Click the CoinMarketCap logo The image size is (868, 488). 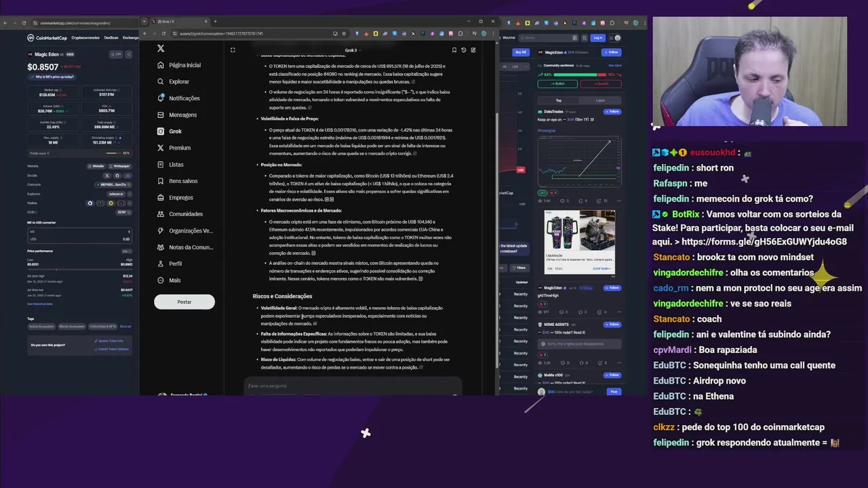click(x=47, y=38)
